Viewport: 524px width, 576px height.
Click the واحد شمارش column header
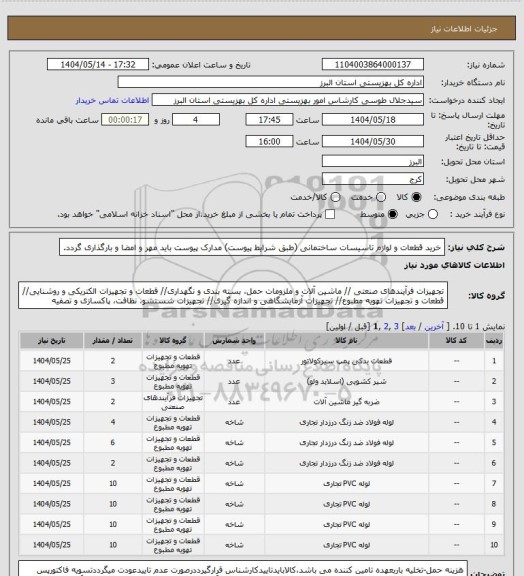point(234,341)
